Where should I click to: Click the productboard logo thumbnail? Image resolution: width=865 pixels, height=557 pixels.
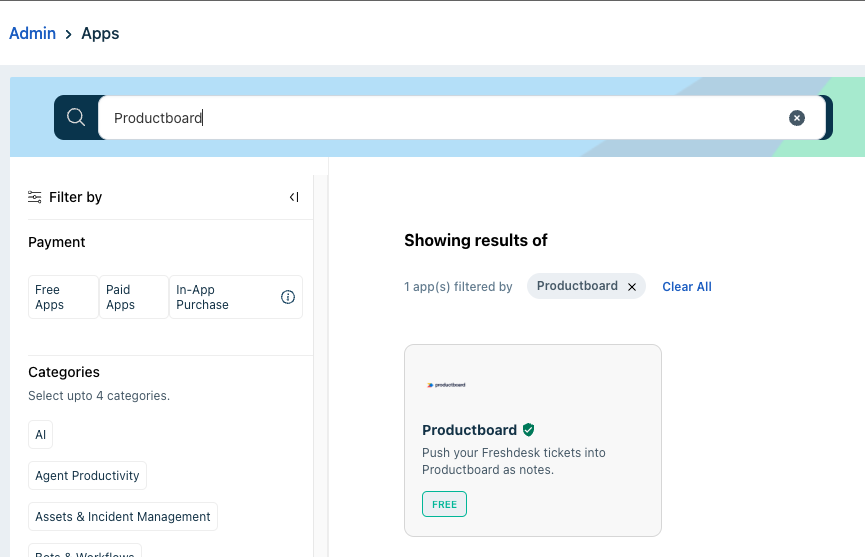tap(446, 385)
